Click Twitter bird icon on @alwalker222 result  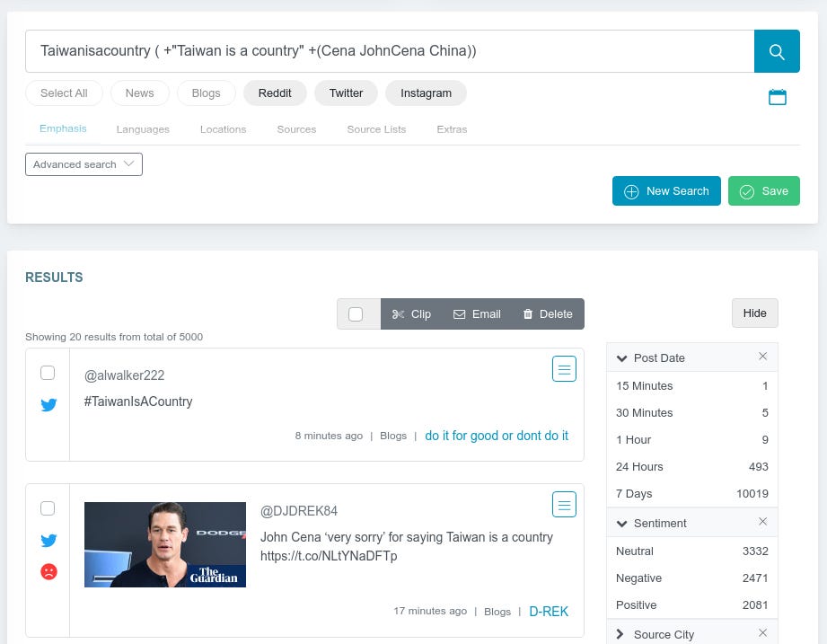48,404
